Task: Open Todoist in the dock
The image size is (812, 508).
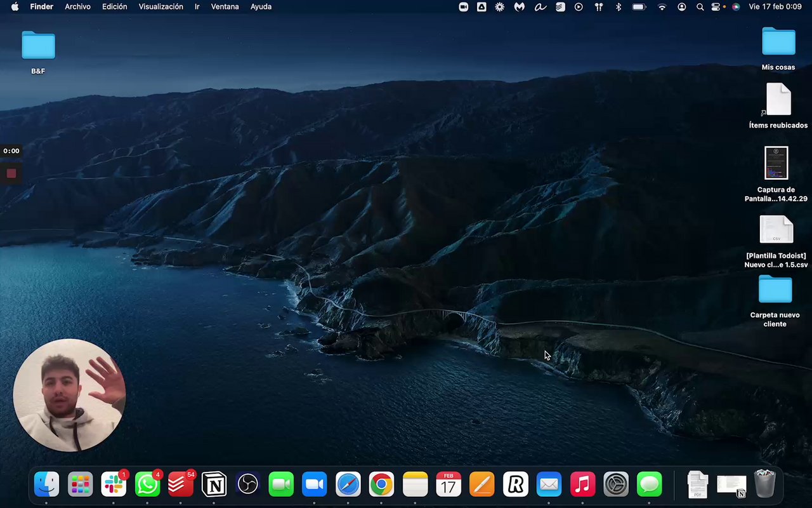Action: pos(181,485)
